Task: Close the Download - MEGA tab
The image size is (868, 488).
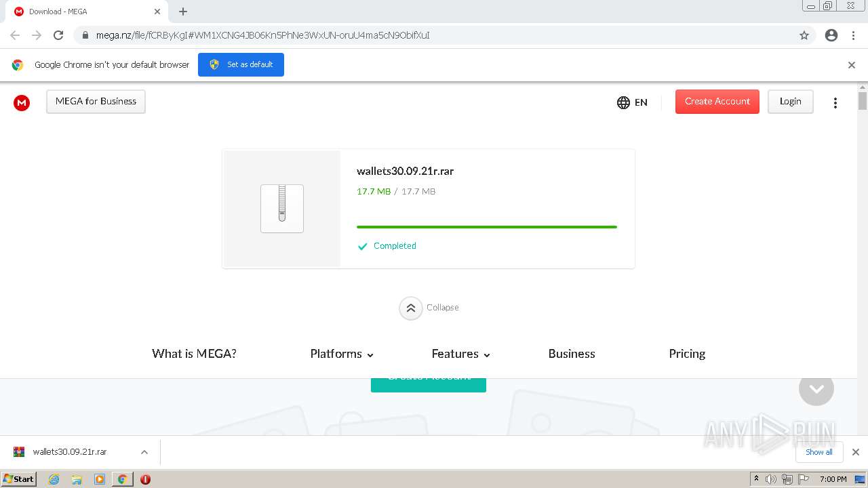Action: click(x=157, y=12)
